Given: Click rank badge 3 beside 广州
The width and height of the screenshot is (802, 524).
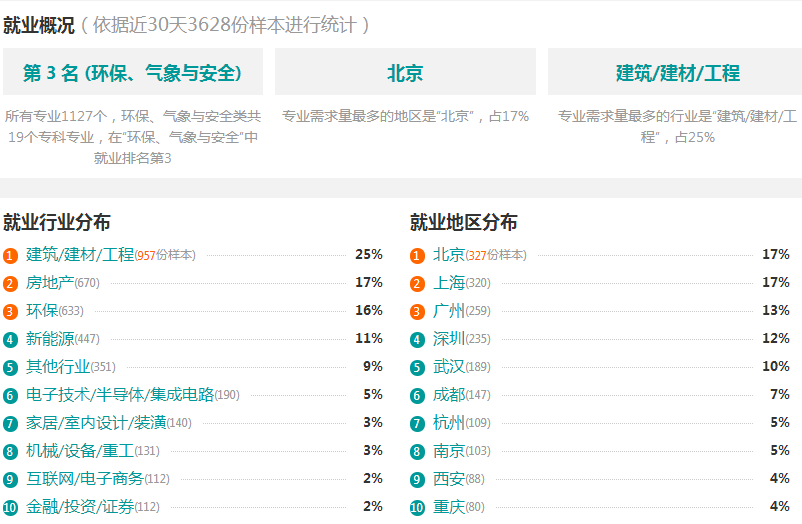Looking at the screenshot, I should (417, 312).
